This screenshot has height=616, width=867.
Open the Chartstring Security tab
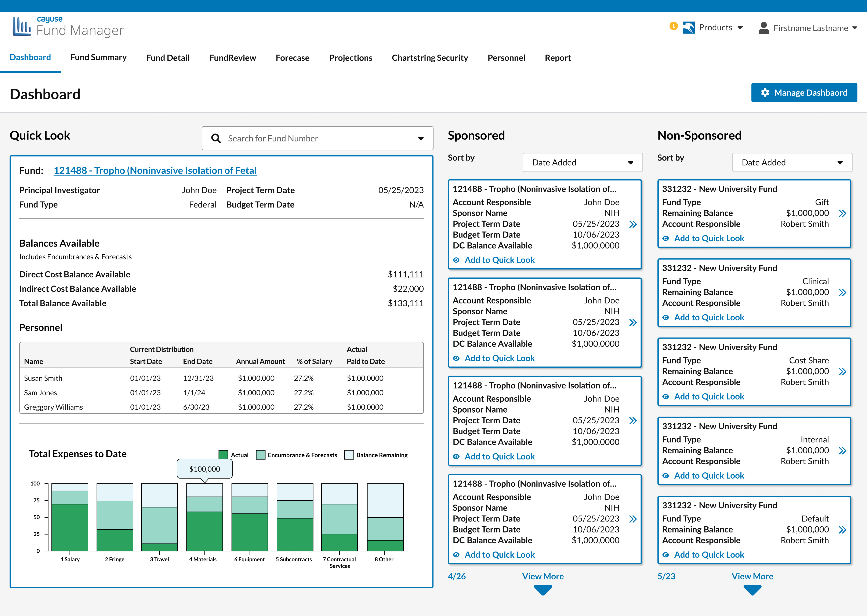pyautogui.click(x=430, y=58)
